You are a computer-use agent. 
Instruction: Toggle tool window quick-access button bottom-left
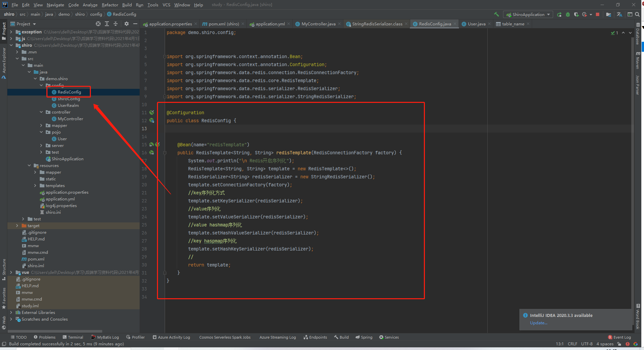tap(4, 344)
